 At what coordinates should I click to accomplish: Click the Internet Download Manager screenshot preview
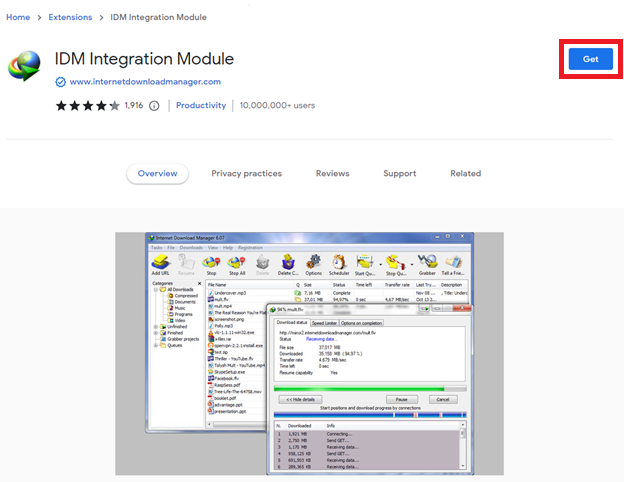tap(310, 353)
